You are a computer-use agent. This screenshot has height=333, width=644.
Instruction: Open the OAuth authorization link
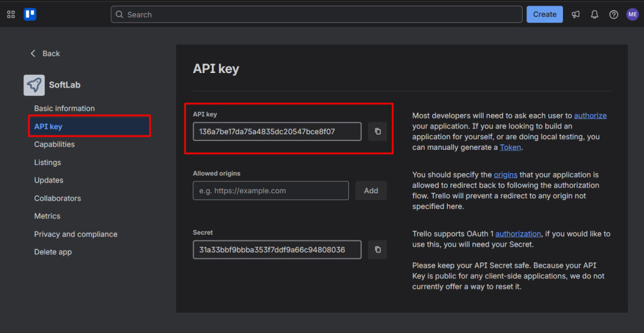(x=518, y=234)
